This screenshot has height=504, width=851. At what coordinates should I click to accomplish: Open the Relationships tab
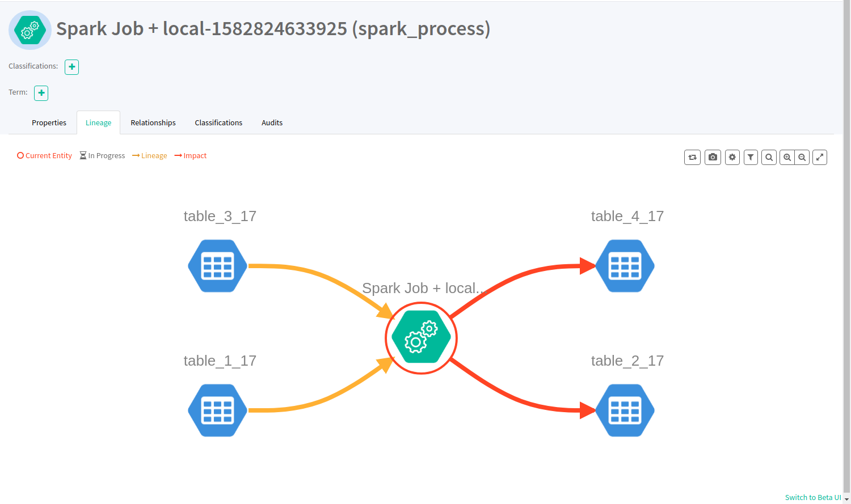pos(153,122)
